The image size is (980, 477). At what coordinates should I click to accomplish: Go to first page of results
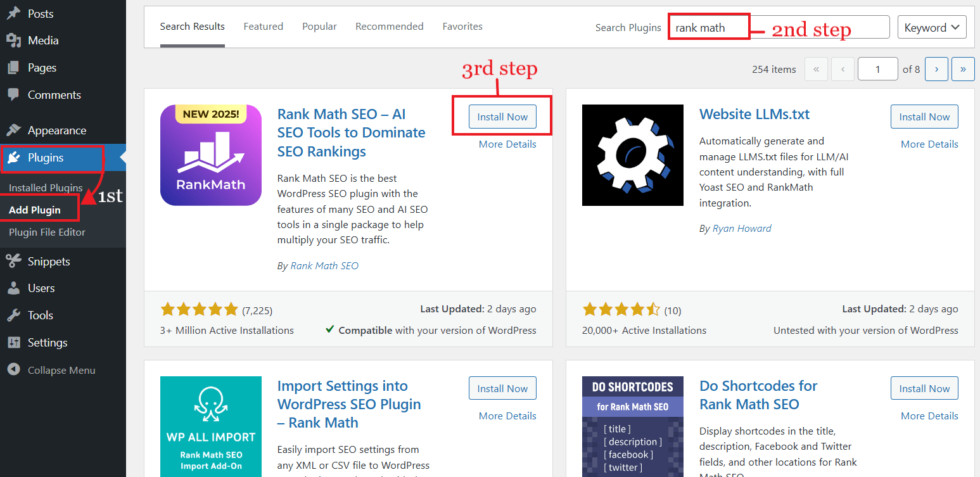tap(816, 69)
